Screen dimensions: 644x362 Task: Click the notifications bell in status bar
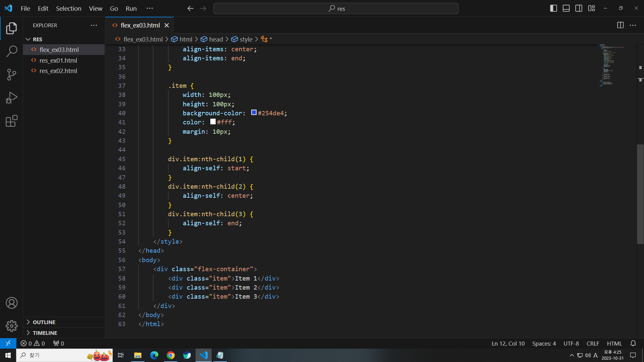pyautogui.click(x=633, y=344)
